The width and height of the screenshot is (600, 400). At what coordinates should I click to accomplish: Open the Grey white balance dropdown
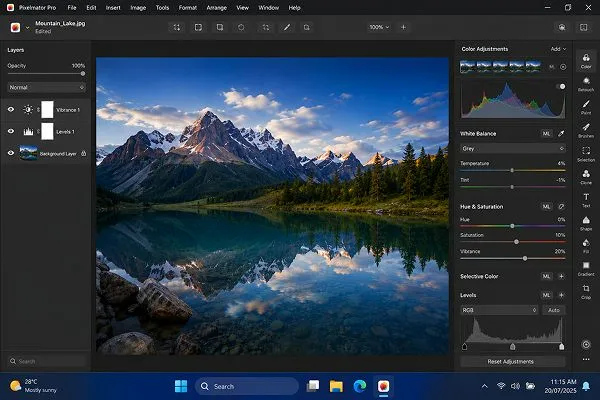coord(514,149)
